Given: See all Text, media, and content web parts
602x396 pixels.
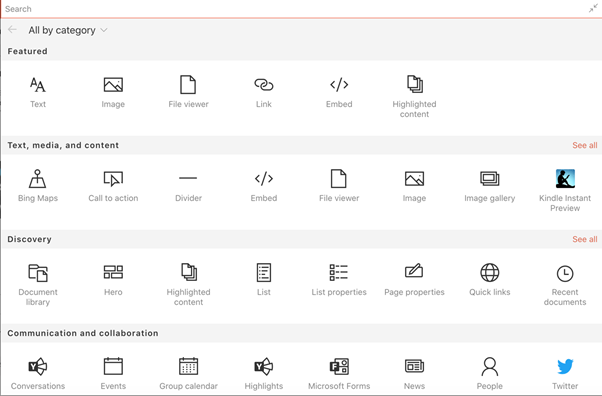Looking at the screenshot, I should pyautogui.click(x=584, y=145).
